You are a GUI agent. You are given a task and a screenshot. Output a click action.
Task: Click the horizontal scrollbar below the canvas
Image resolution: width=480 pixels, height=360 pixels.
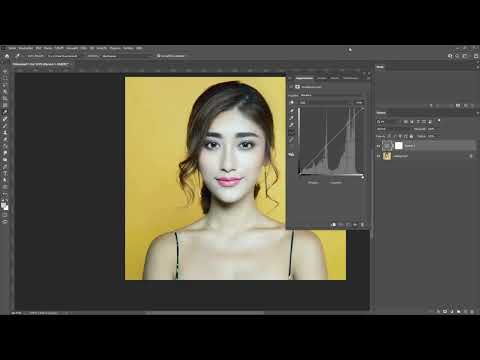tap(205, 313)
